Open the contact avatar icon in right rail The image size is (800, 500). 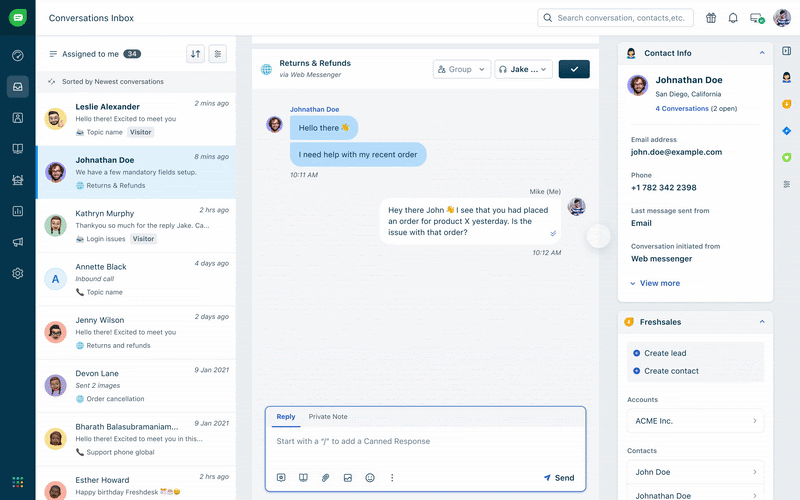click(x=786, y=77)
